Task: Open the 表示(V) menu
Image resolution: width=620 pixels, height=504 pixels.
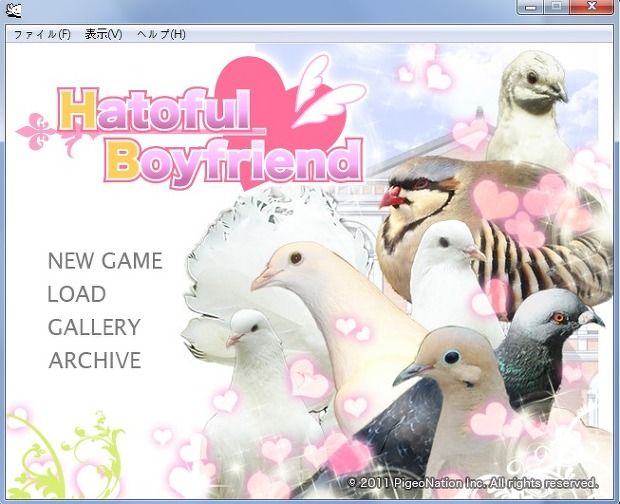Action: coord(103,34)
